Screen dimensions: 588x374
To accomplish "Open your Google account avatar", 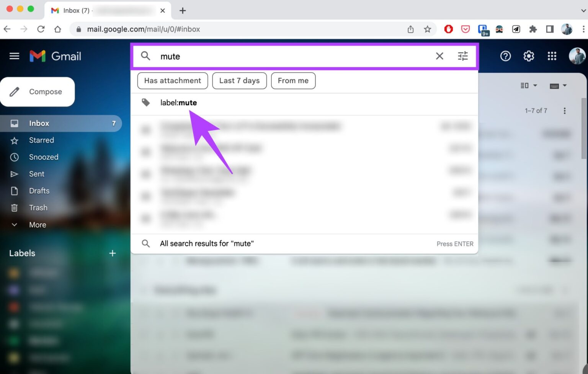I will pyautogui.click(x=577, y=56).
